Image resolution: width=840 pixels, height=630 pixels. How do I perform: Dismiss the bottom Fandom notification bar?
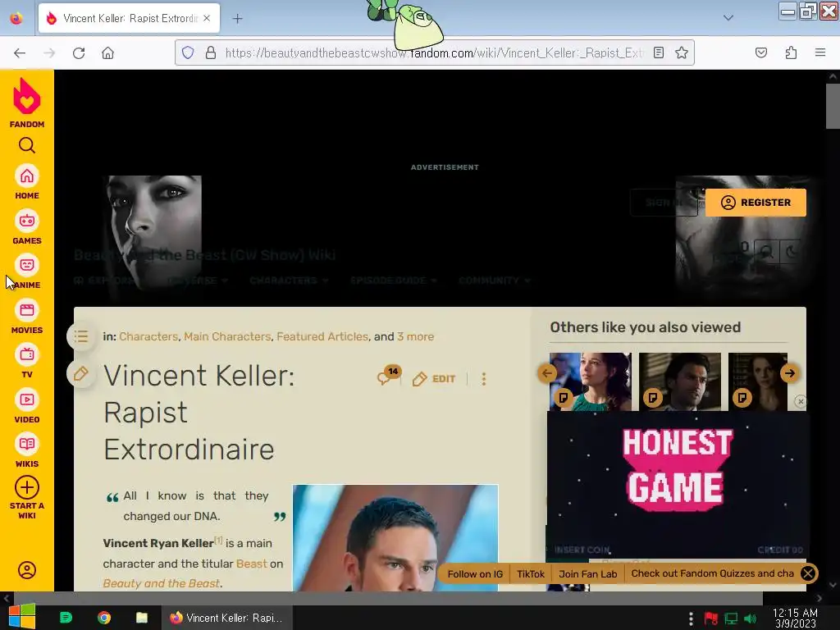(808, 573)
